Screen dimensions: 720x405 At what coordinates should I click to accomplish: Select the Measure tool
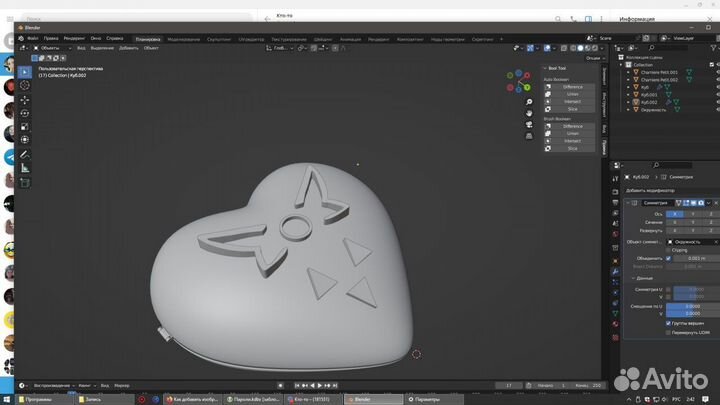point(25,169)
